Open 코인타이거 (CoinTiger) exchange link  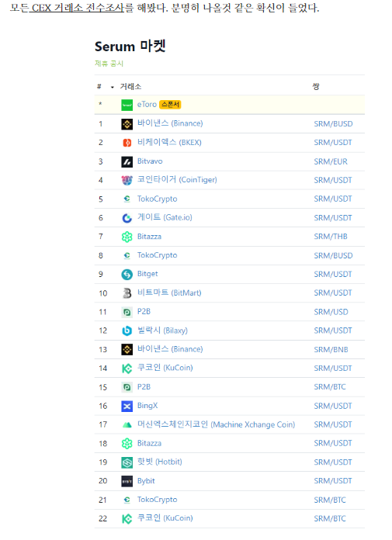[177, 179]
